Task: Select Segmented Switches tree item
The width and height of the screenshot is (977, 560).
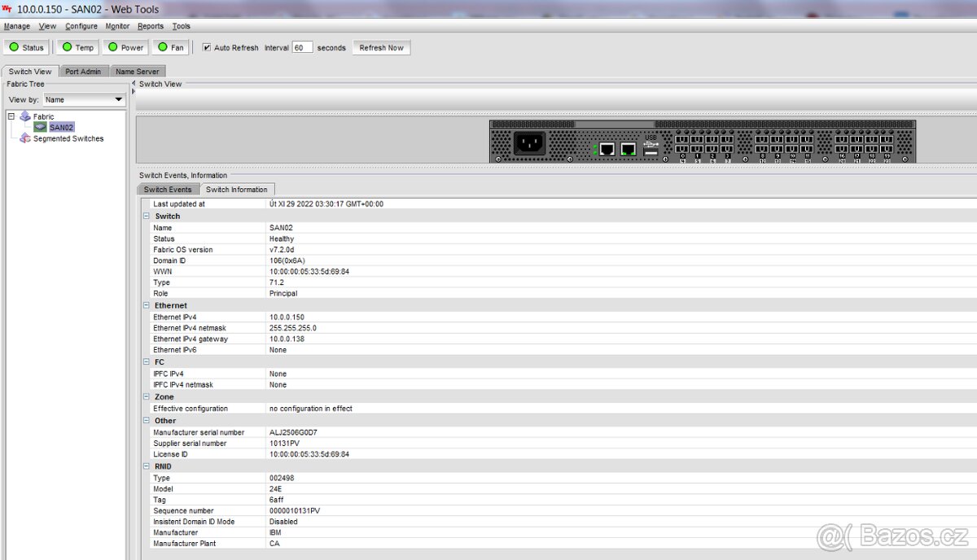Action: pyautogui.click(x=68, y=138)
